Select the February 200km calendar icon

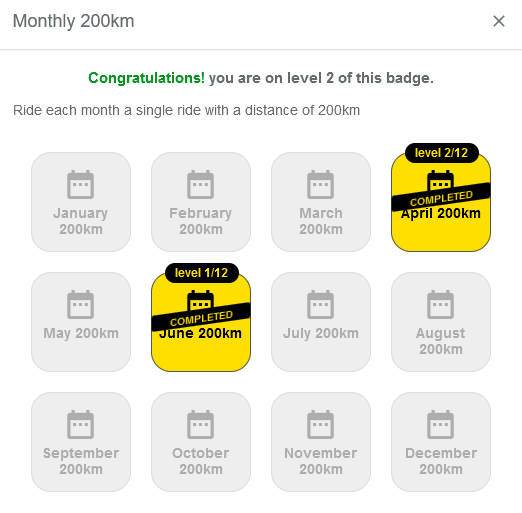coord(200,184)
